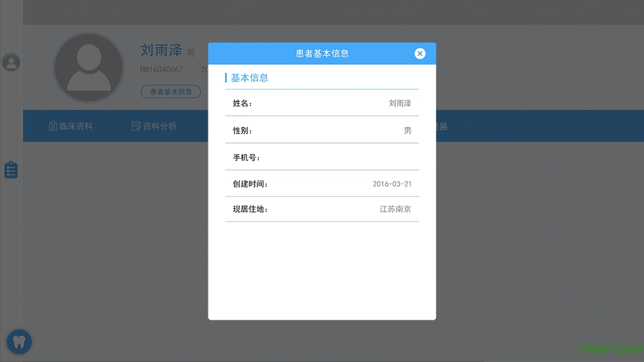The width and height of the screenshot is (644, 362).
Task: Select the partially hidden 进展 tab
Action: (441, 127)
